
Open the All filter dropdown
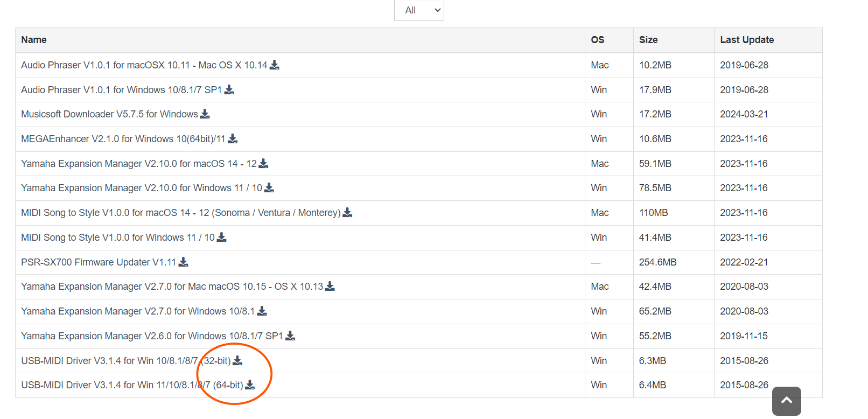[x=419, y=10]
